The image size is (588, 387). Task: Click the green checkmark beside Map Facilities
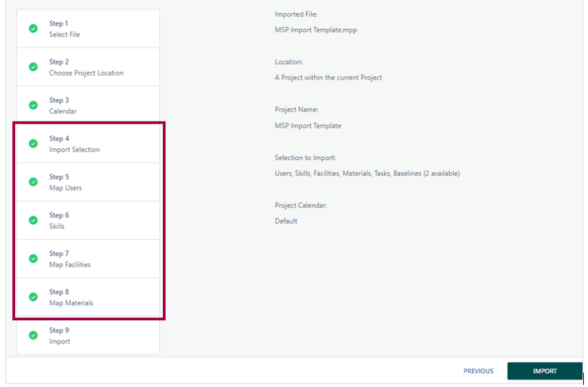pos(33,258)
